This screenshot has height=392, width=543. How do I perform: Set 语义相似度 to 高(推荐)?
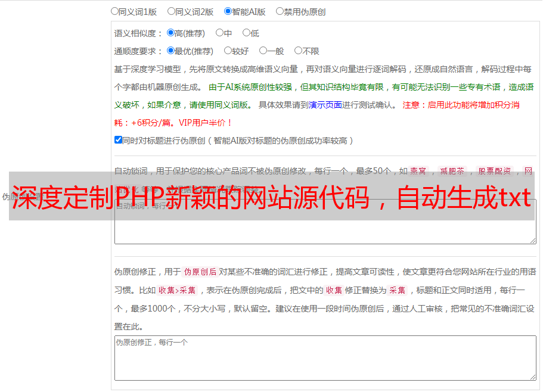point(170,33)
